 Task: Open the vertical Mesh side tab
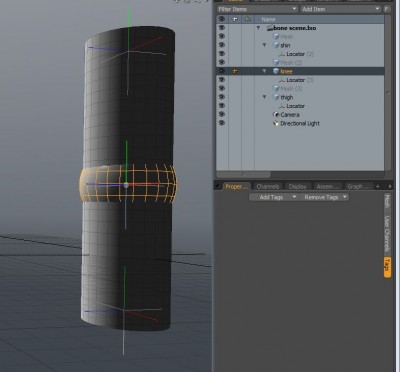click(x=387, y=201)
